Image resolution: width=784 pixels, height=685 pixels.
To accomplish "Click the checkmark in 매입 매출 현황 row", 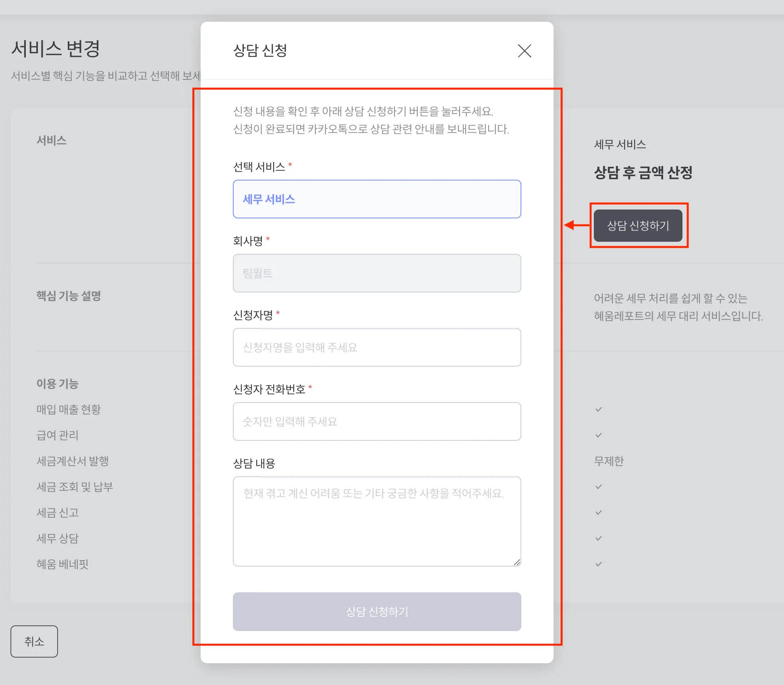I will 599,409.
